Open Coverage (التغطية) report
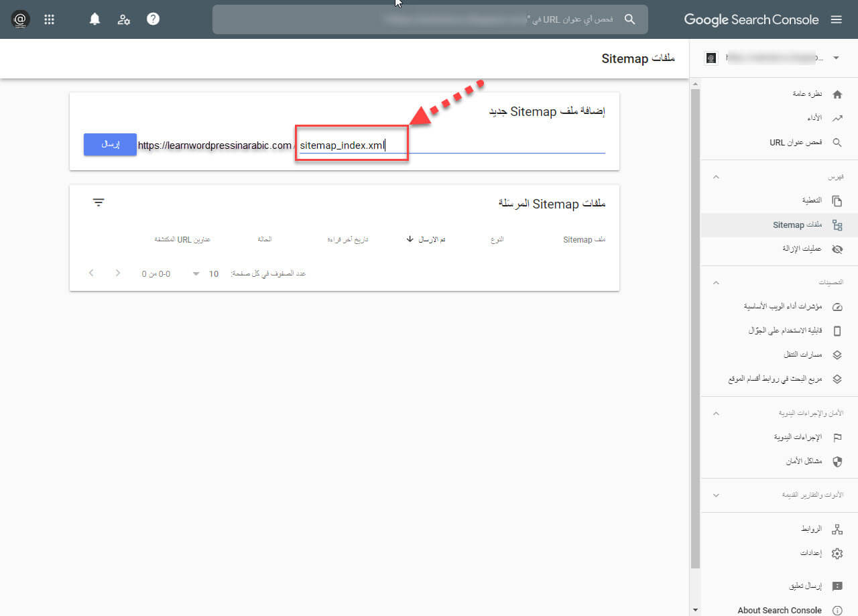The width and height of the screenshot is (858, 616). pos(812,200)
